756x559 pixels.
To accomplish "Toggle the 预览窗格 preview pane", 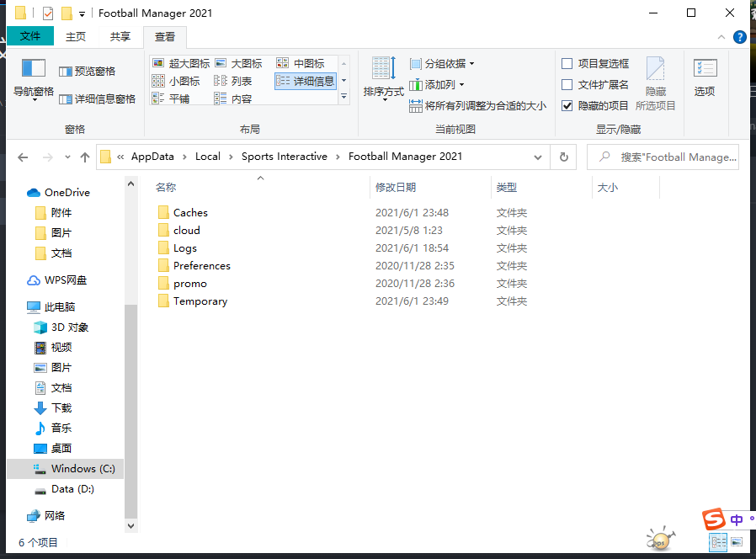I will 88,72.
